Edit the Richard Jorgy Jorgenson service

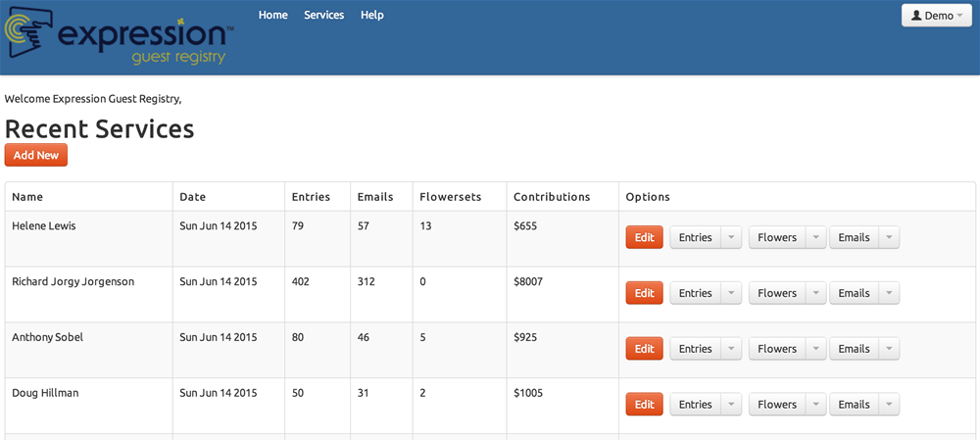pos(645,293)
